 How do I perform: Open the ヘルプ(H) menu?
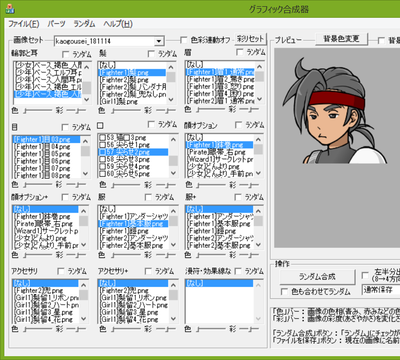pyautogui.click(x=118, y=24)
